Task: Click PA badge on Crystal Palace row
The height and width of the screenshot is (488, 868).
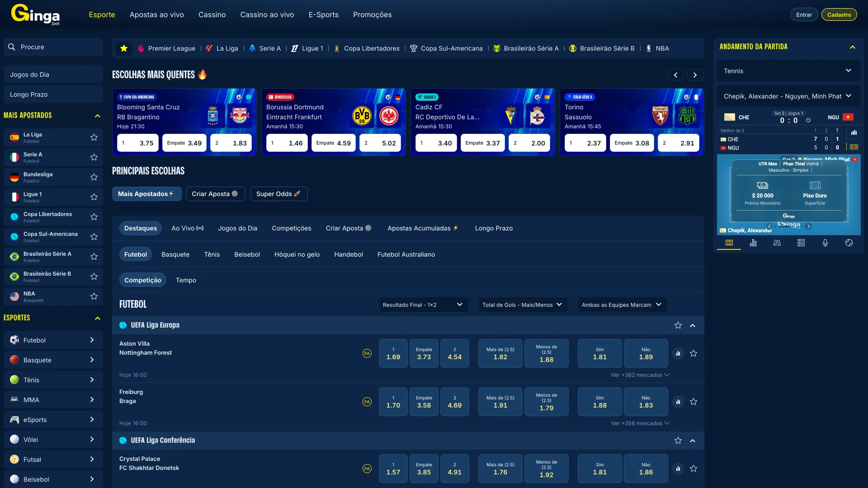Action: coord(367,469)
